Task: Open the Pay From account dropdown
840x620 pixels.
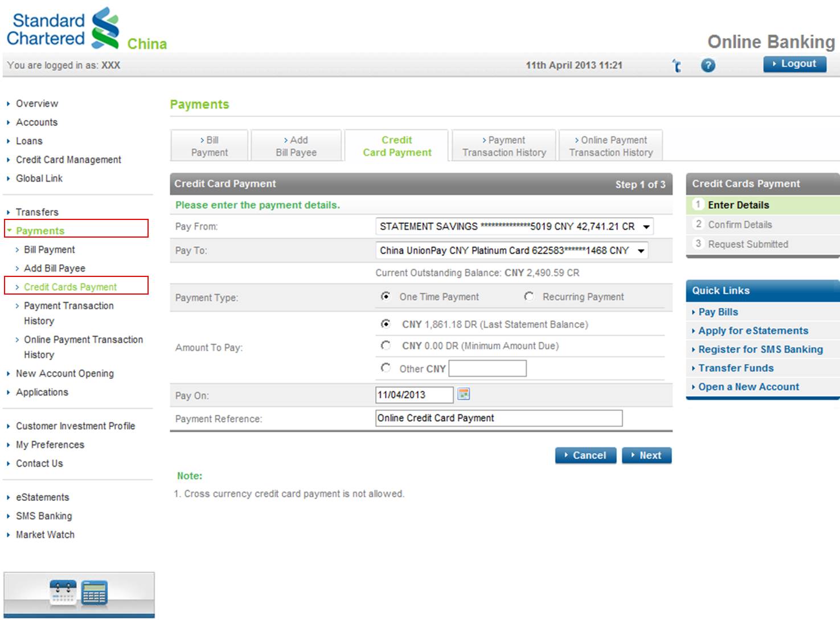Action: [514, 226]
